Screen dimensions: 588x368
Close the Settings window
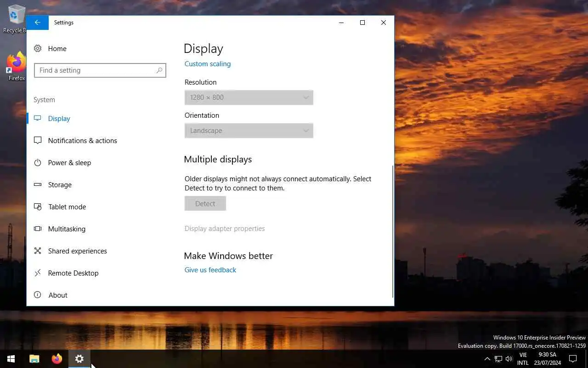[384, 23]
